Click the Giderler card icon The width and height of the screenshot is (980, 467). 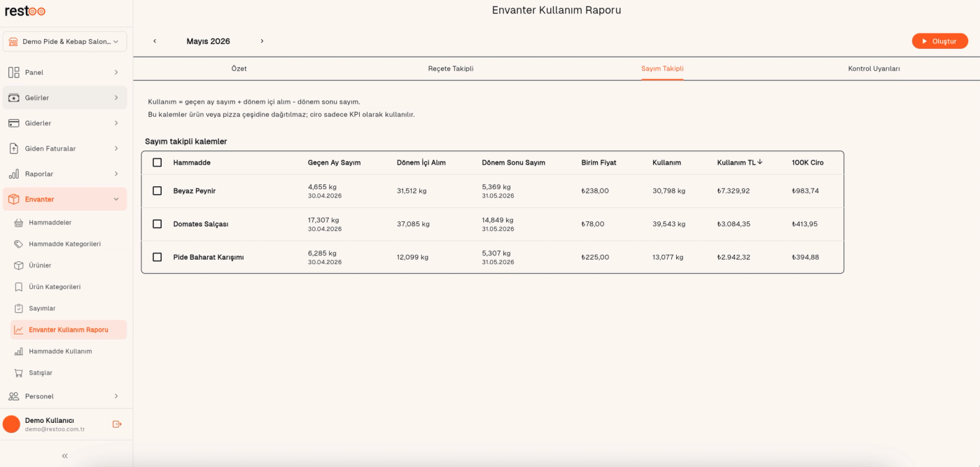[14, 123]
